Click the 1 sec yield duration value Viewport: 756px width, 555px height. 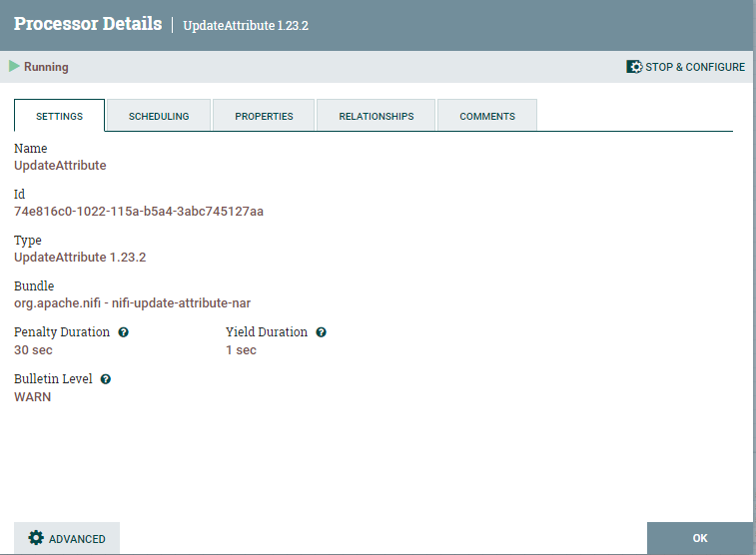(241, 350)
